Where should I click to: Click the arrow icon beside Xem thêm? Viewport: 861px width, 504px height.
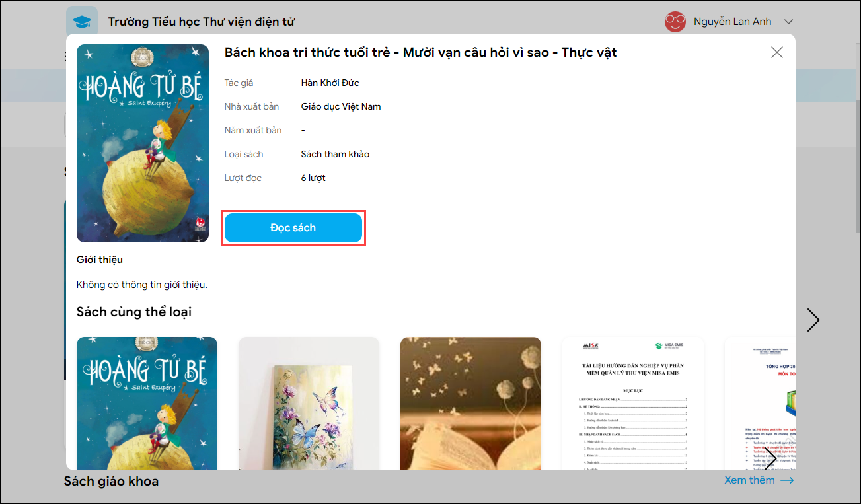pos(787,480)
